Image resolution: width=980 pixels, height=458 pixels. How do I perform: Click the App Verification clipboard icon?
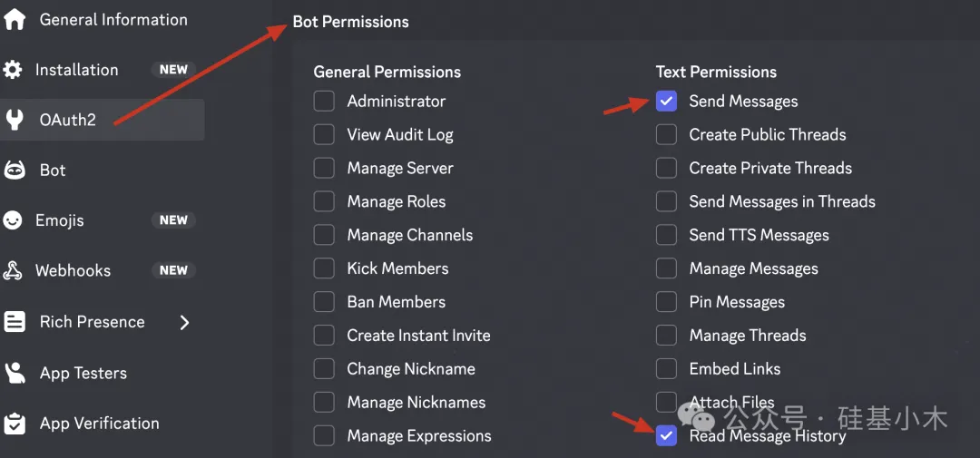pos(15,424)
